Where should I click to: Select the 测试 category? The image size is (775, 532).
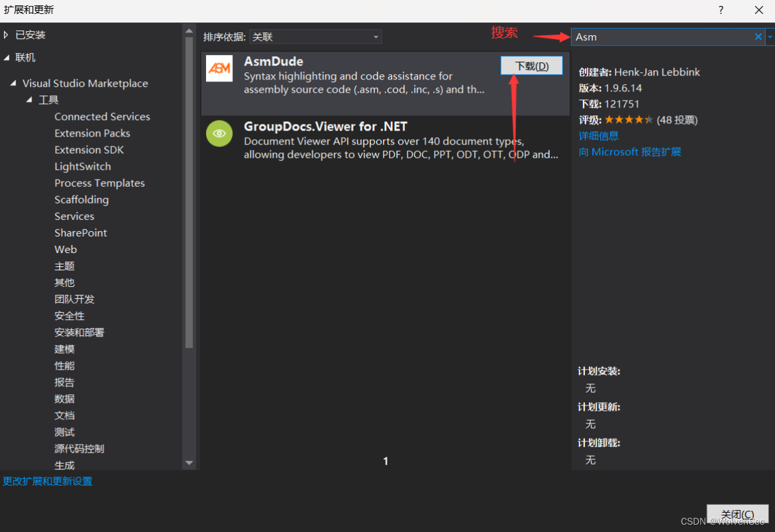click(64, 432)
